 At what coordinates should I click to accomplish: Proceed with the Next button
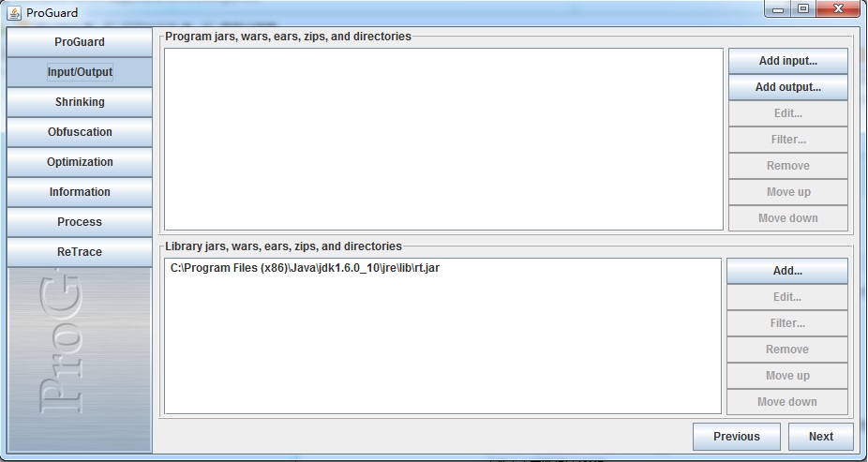point(820,437)
